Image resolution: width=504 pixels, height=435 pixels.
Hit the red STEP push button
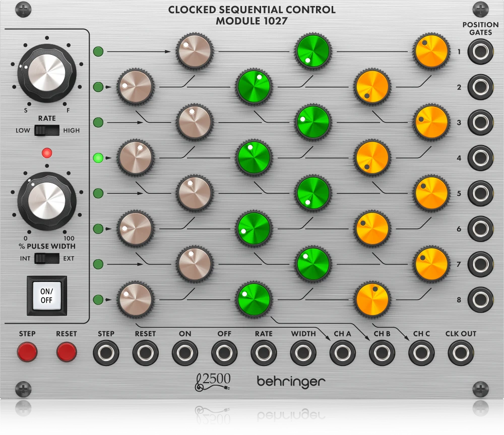(27, 352)
